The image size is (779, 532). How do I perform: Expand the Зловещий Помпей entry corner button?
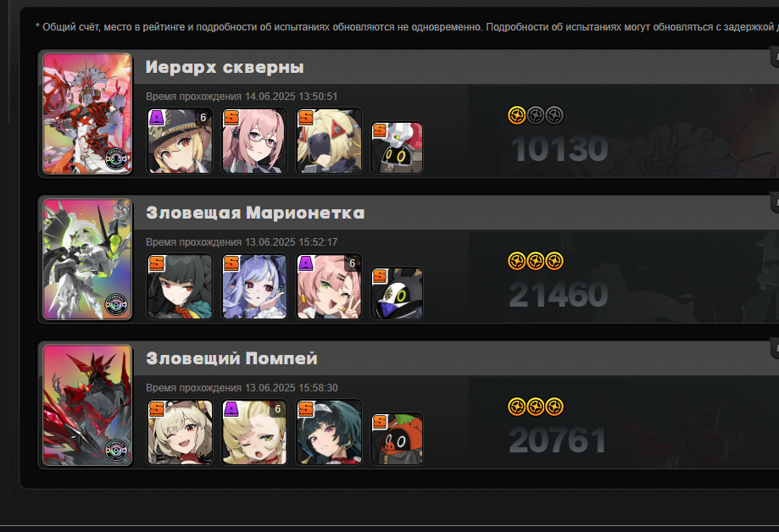pos(775,348)
